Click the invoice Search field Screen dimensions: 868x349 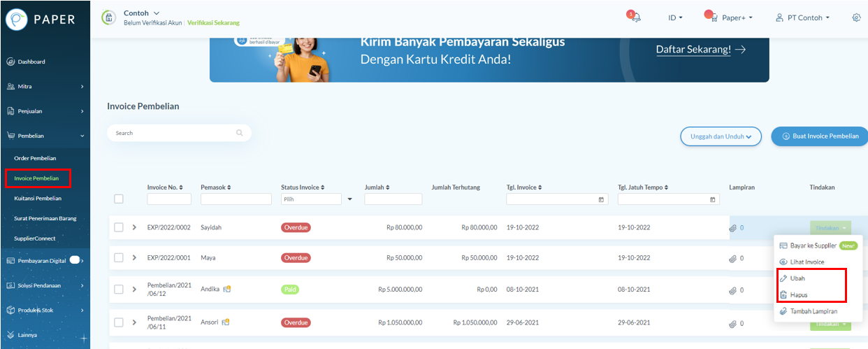point(179,133)
